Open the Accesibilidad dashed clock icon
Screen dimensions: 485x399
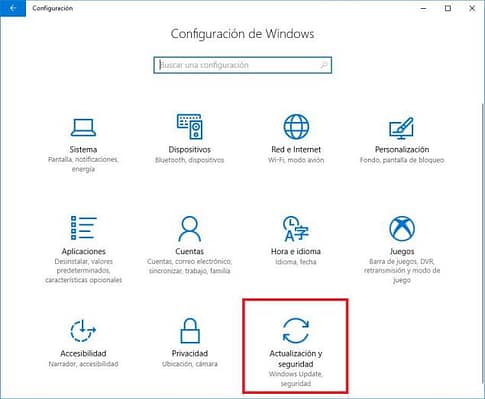point(83,331)
